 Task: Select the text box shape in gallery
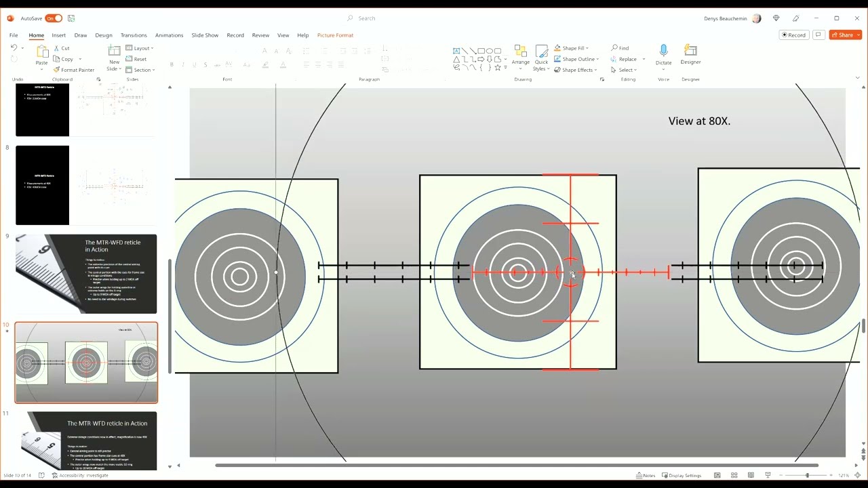[x=456, y=51]
